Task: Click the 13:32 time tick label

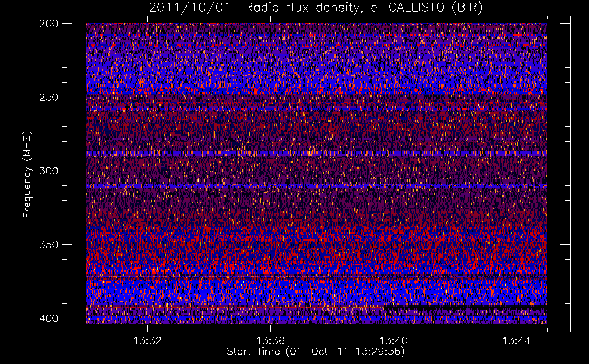Action: [x=147, y=341]
